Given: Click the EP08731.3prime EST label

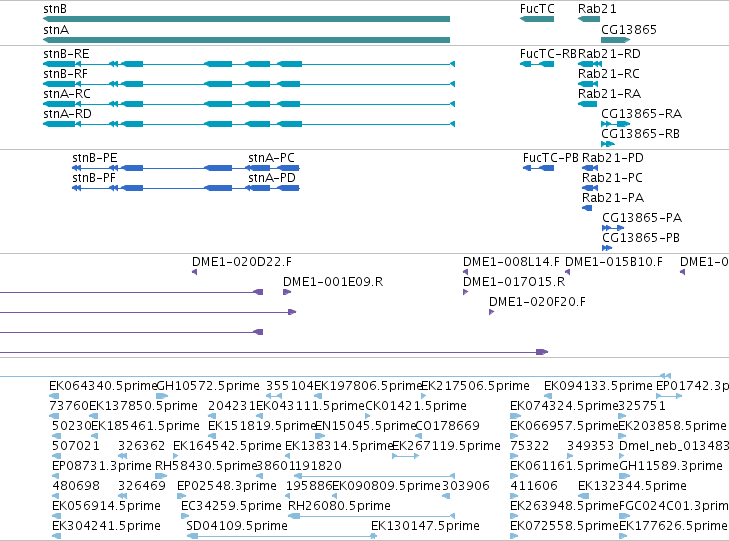Looking at the screenshot, I should click(x=102, y=466).
